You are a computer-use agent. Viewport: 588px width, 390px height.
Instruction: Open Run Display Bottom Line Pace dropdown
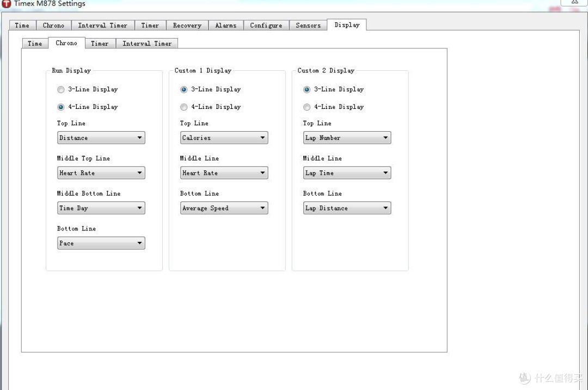coord(101,243)
